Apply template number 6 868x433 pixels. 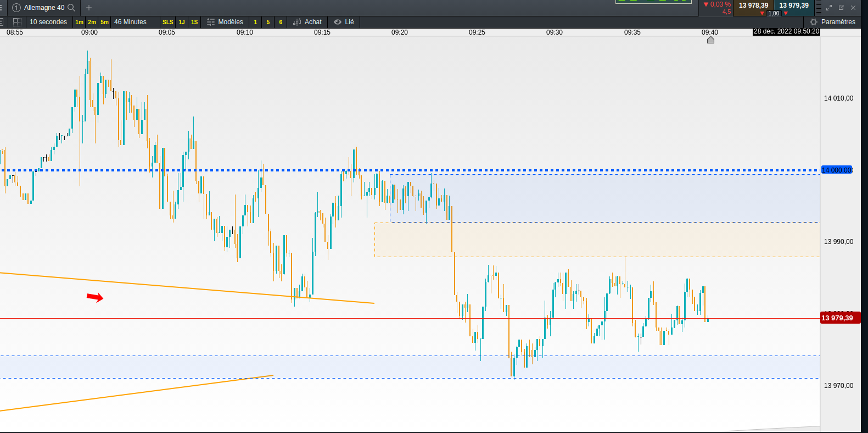[281, 22]
